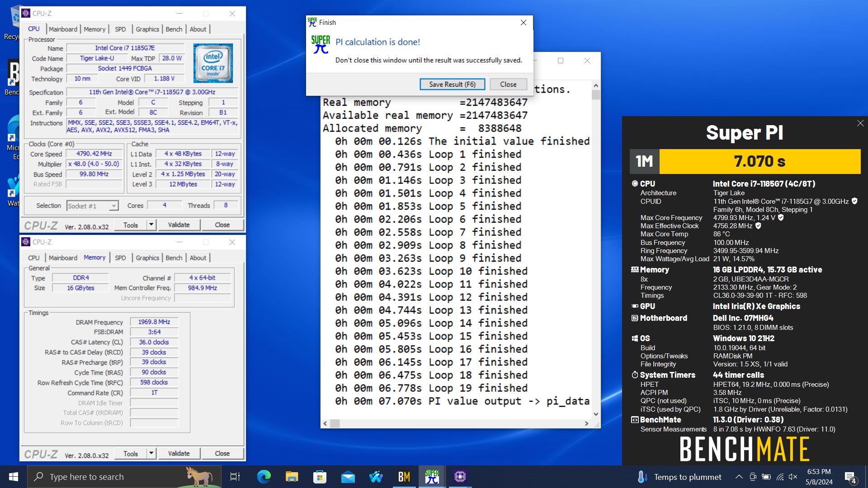Open the Tools dropdown arrow in upper CPU-Z

[151, 225]
